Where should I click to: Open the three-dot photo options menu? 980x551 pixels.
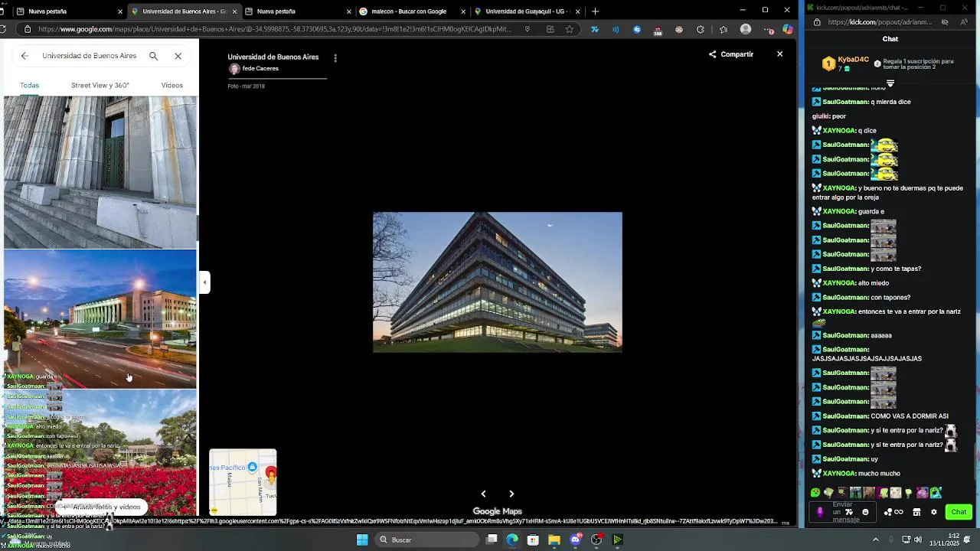pos(335,58)
